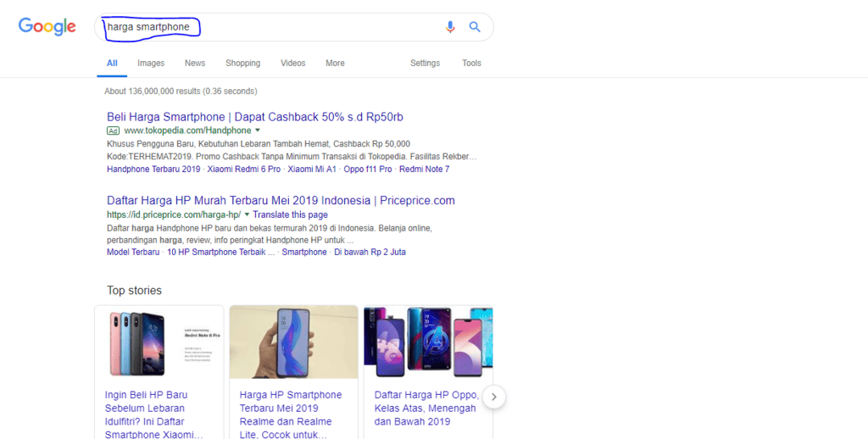Open the Smartphone sitelink under Priceprice

point(304,252)
